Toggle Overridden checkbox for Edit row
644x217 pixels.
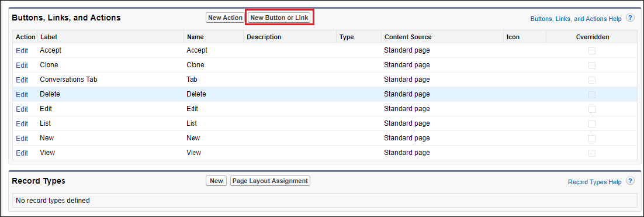(x=592, y=109)
